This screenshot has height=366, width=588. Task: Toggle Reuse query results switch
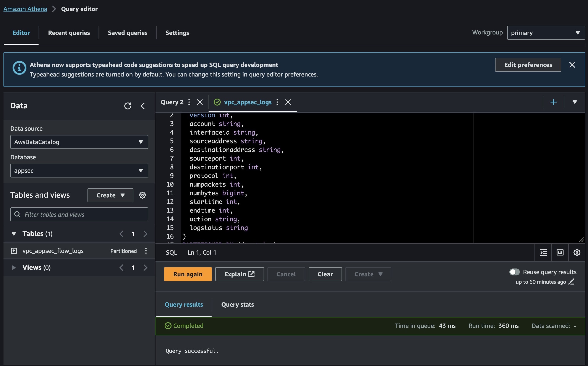click(514, 272)
